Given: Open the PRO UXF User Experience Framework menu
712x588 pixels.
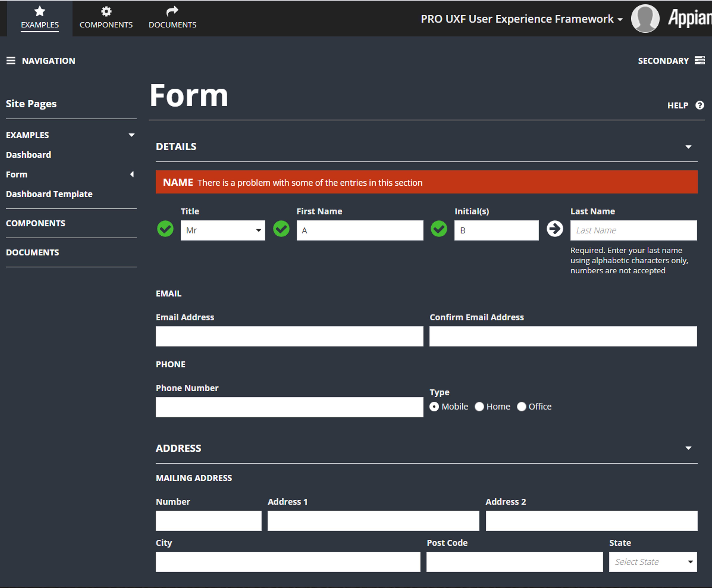Looking at the screenshot, I should click(x=521, y=19).
